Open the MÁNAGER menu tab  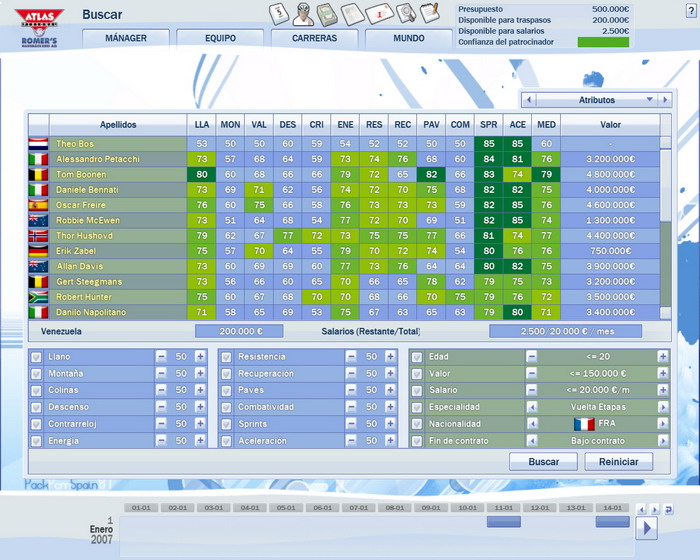[x=125, y=39]
